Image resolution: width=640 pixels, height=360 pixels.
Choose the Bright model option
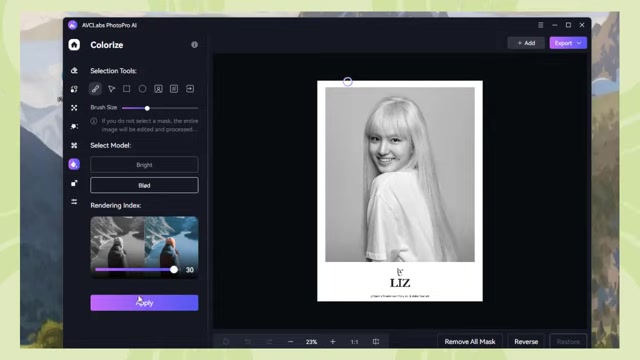pos(144,165)
